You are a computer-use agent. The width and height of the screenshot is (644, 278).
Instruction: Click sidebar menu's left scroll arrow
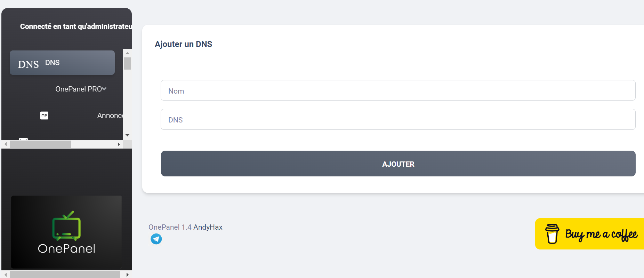pyautogui.click(x=6, y=144)
